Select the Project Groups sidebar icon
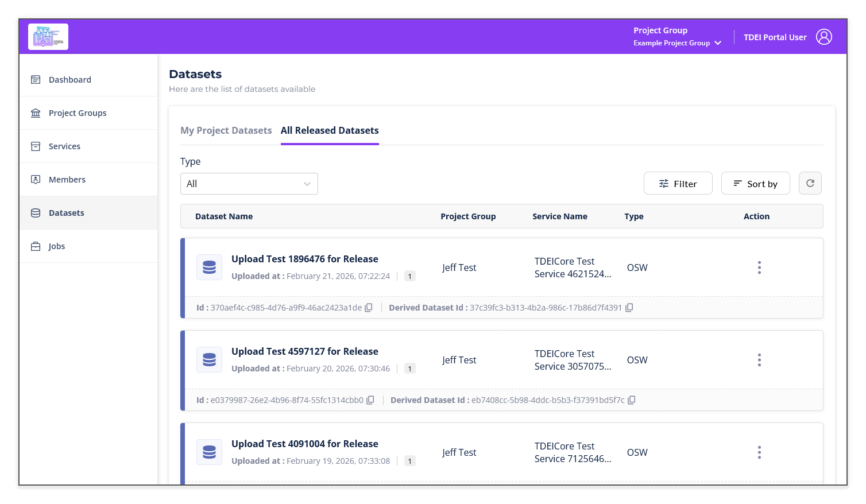This screenshot has width=866, height=504. coord(36,113)
